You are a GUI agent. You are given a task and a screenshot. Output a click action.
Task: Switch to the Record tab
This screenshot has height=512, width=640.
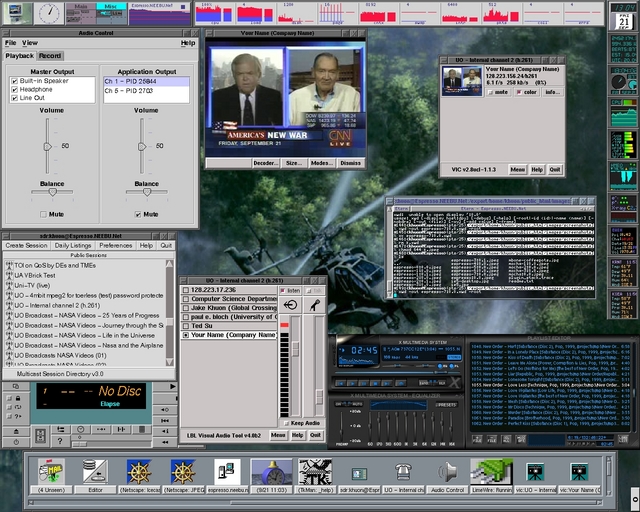click(50, 56)
